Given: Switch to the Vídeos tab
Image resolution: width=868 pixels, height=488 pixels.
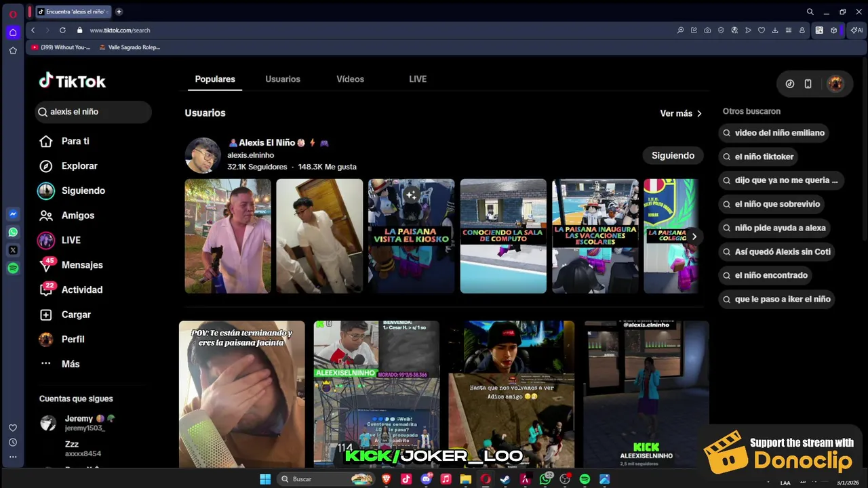Looking at the screenshot, I should tap(350, 79).
